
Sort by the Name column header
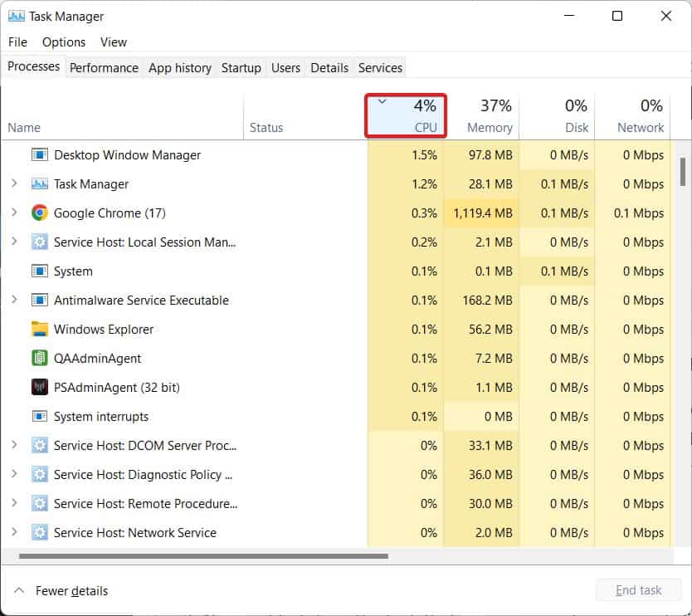click(x=122, y=115)
